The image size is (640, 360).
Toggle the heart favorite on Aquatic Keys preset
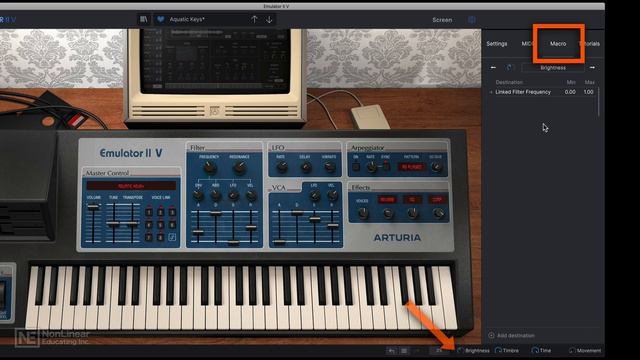click(x=160, y=20)
